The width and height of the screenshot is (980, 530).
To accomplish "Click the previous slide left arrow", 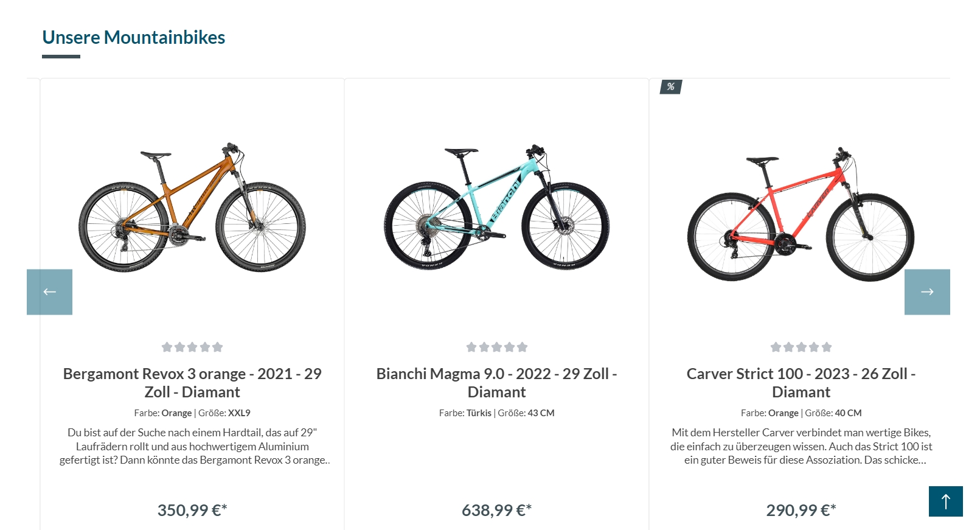I will point(49,292).
